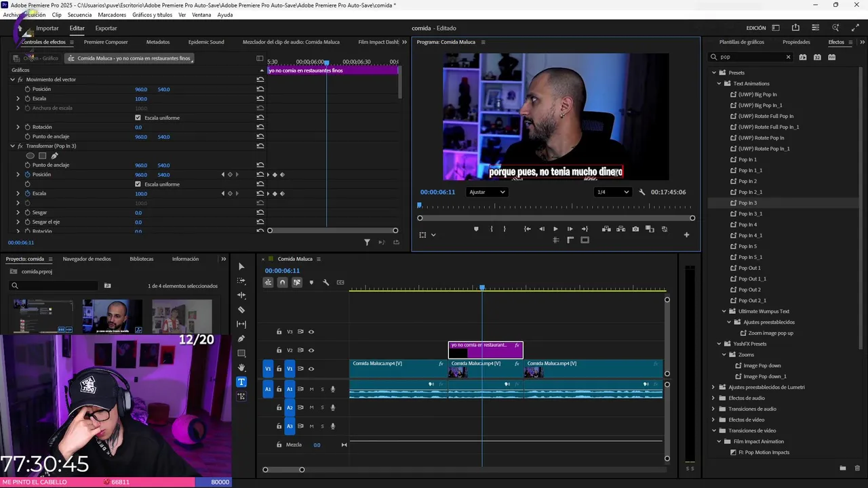Screen dimensions: 868x488
Task: Toggle visibility eye of track V3
Action: (x=311, y=331)
